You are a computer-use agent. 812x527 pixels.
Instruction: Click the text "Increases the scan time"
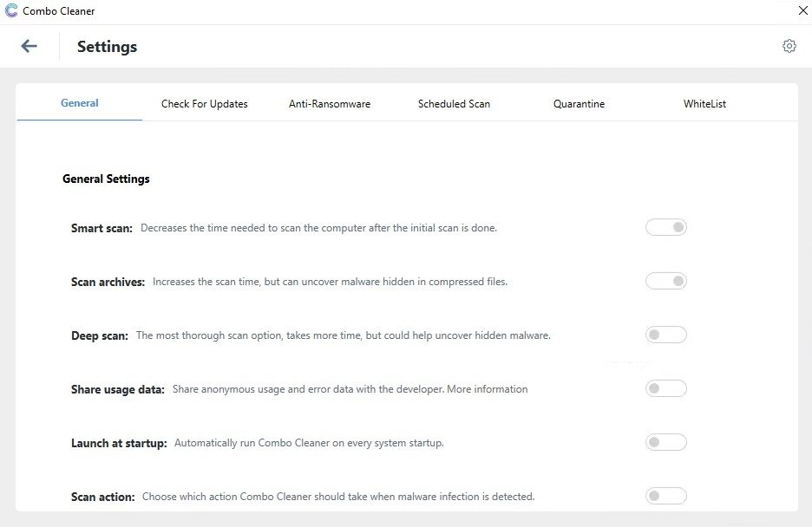coord(206,282)
